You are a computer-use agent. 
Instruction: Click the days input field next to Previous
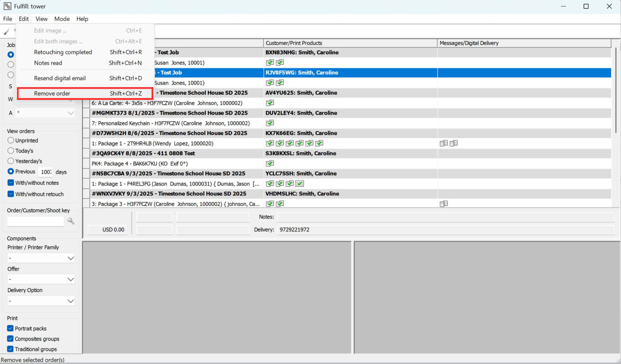click(45, 172)
